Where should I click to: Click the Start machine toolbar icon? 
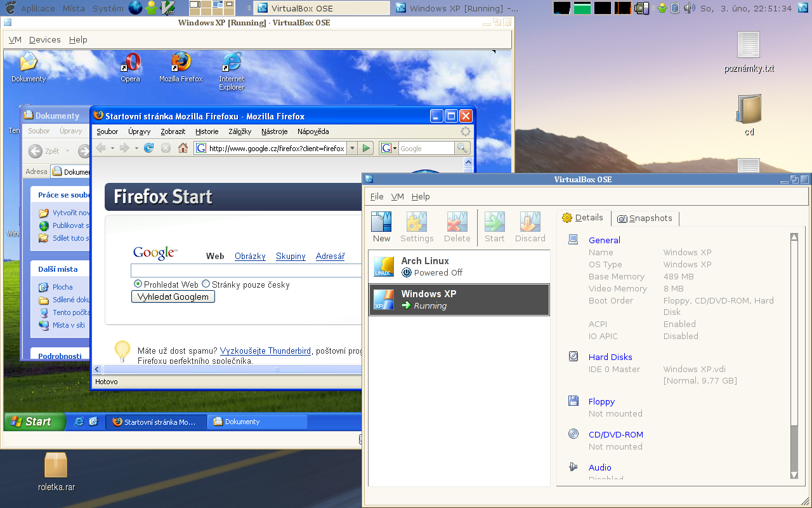(x=494, y=227)
